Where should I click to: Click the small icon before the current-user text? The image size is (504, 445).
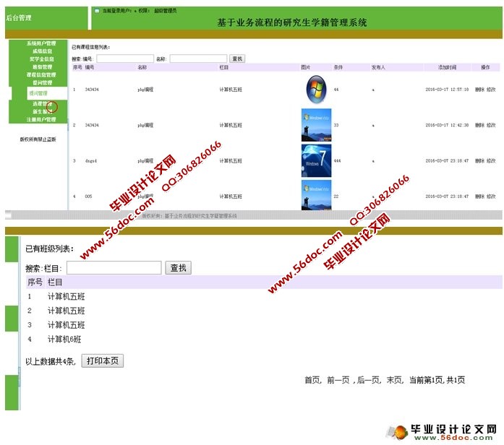[97, 11]
